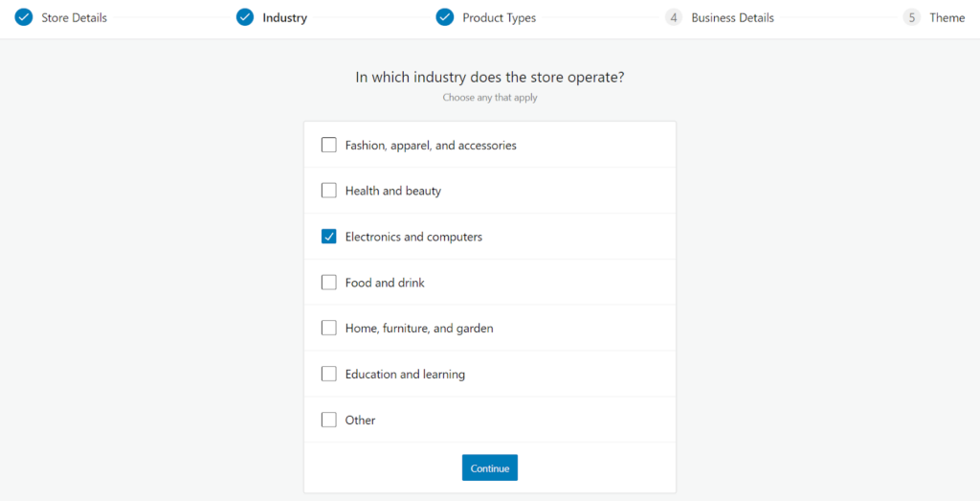
Task: Click the industry question heading text
Action: (490, 78)
